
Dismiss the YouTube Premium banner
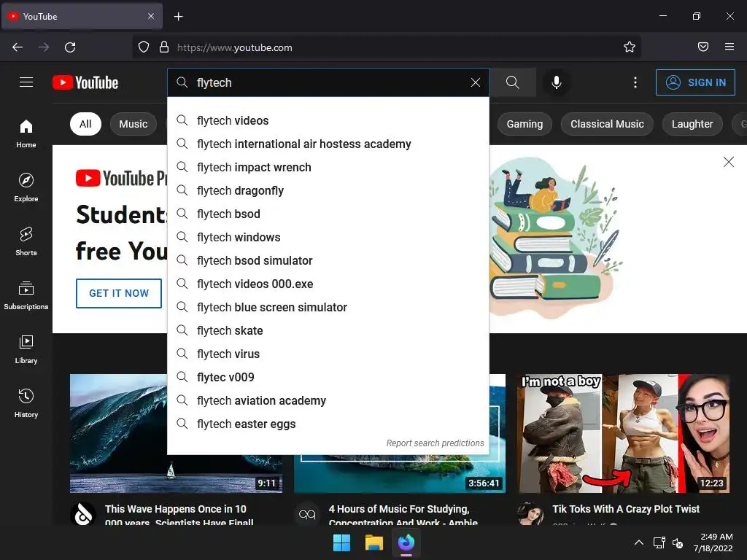click(729, 162)
